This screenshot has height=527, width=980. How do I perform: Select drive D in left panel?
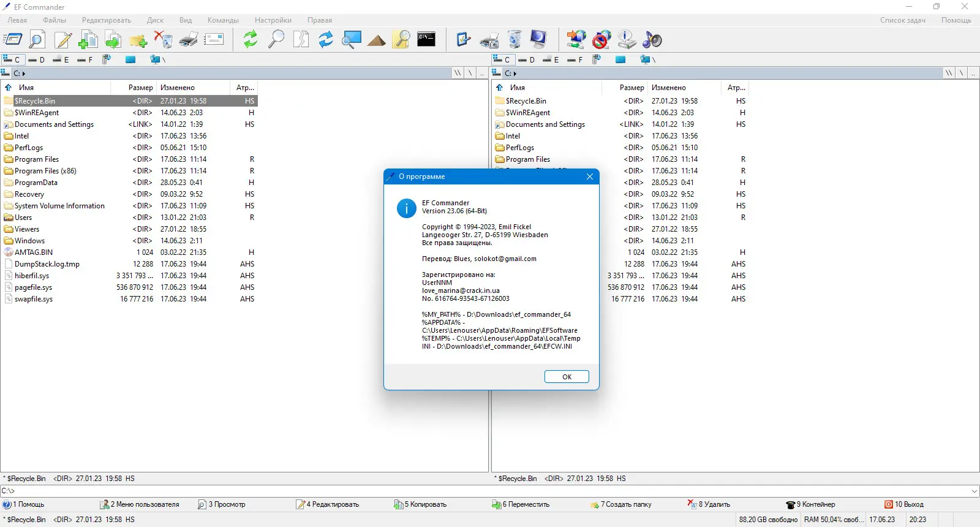(x=37, y=59)
